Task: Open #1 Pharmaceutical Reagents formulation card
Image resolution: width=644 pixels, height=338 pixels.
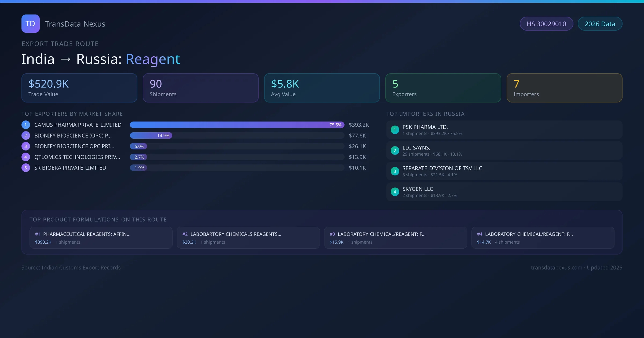Action: coord(101,238)
